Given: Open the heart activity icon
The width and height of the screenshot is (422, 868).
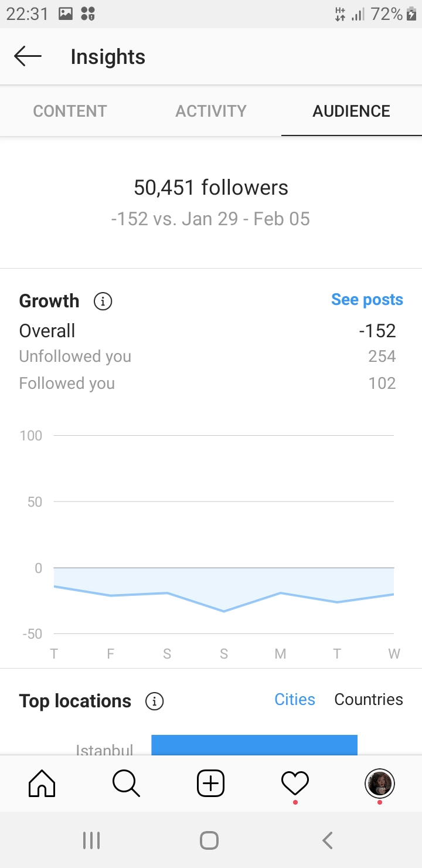Looking at the screenshot, I should (295, 784).
